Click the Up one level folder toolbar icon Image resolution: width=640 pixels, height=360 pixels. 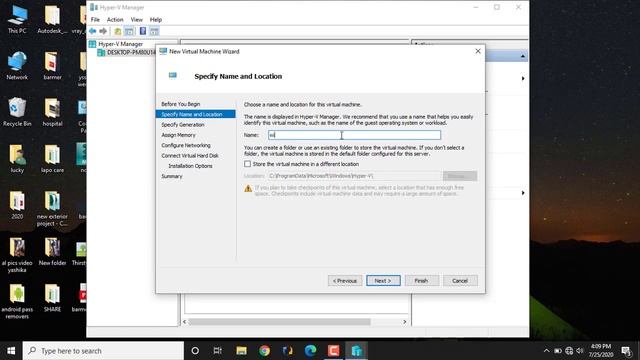point(118,31)
